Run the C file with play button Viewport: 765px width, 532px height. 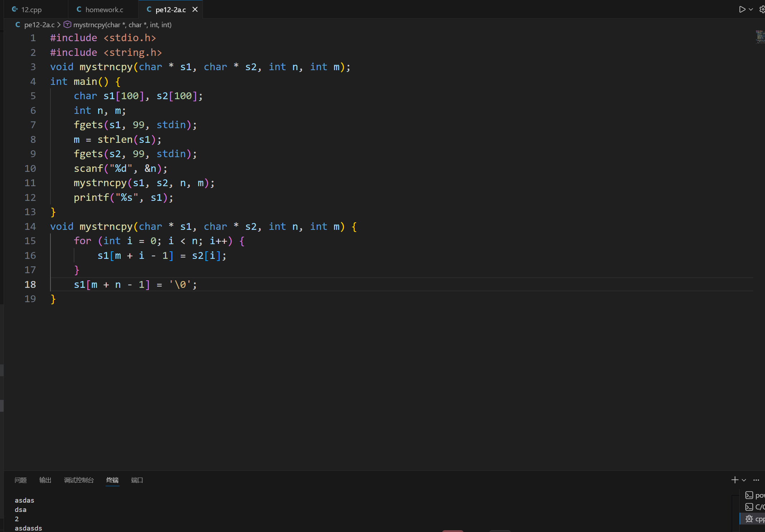742,9
